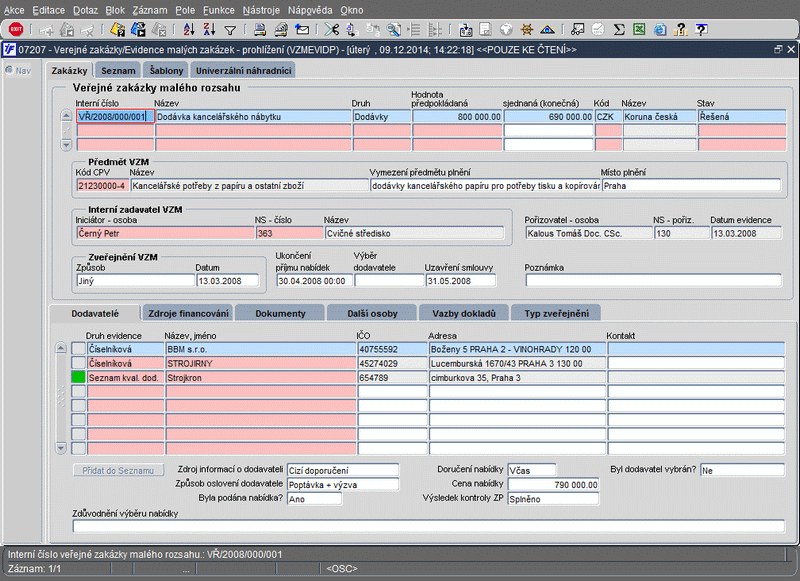The height and width of the screenshot is (581, 800).
Task: Click the scissors cut icon in toolbar
Action: point(332,29)
